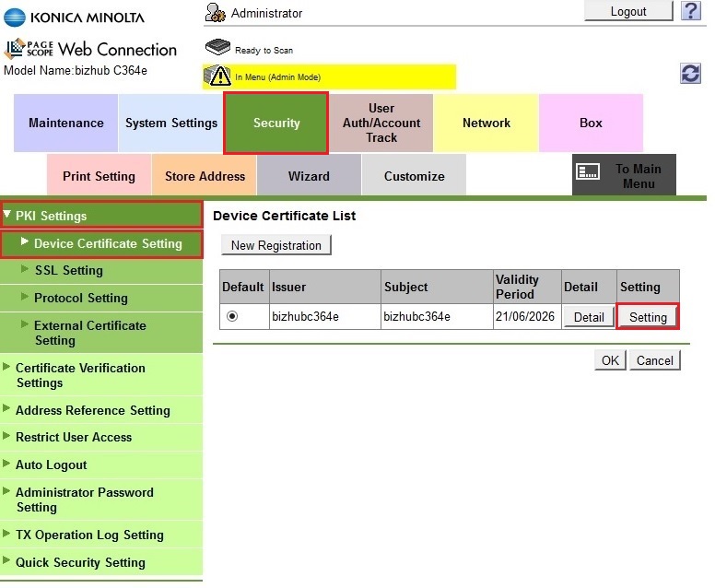The image size is (715, 588).
Task: Click the Subject column header
Action: coord(438,287)
